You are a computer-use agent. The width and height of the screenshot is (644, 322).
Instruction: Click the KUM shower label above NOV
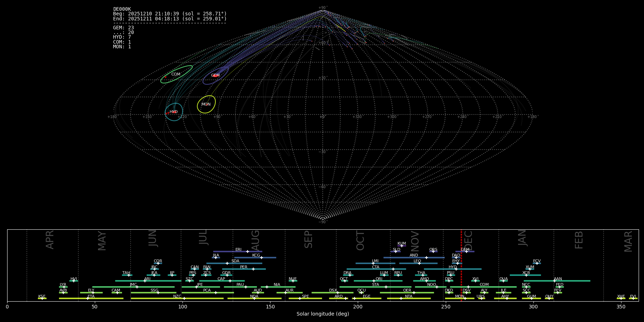click(402, 243)
